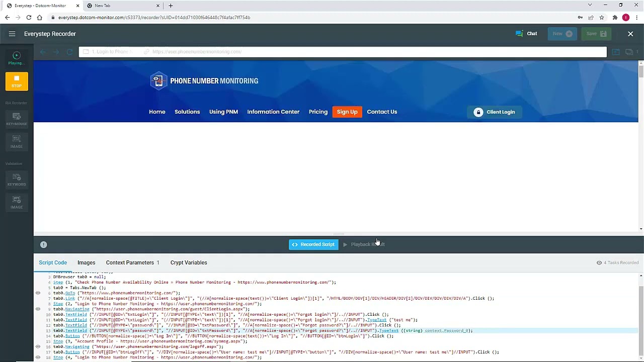This screenshot has height=362, width=644.
Task: Toggle the eye icon on script line 6
Action: (x=38, y=293)
